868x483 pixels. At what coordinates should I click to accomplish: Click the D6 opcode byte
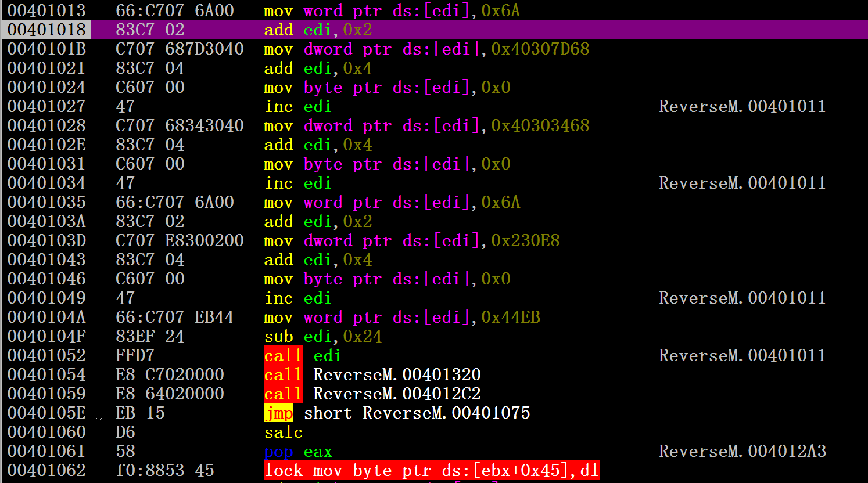point(125,432)
